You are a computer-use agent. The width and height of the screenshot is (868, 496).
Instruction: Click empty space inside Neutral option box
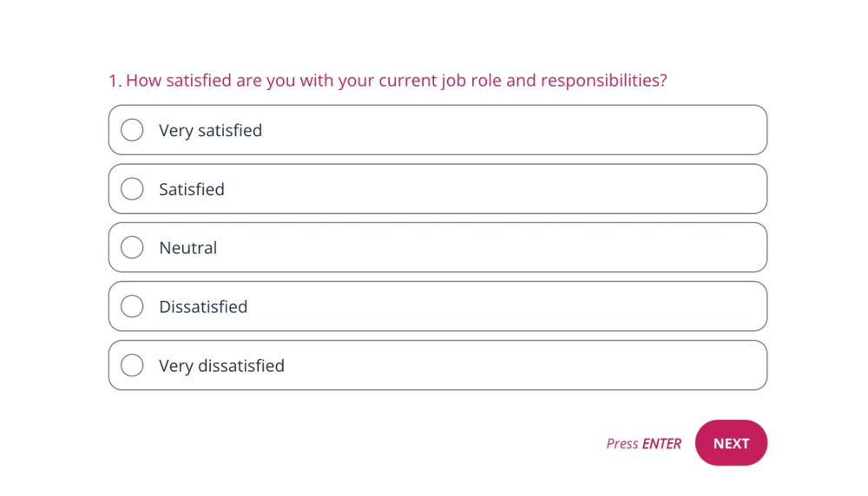521,247
